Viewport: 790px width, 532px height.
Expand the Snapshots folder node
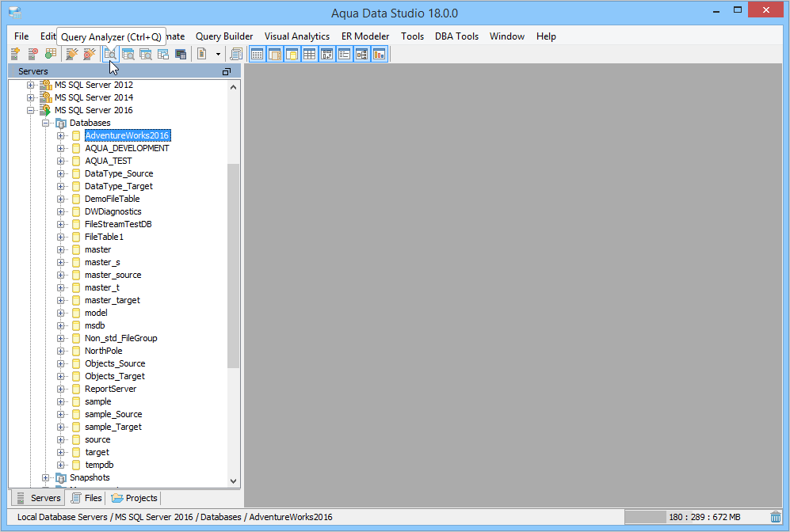[x=45, y=477]
